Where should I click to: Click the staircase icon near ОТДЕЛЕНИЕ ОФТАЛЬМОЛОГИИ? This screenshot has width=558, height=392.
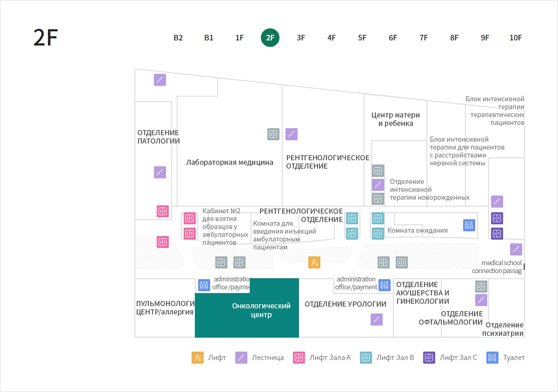[x=481, y=300]
